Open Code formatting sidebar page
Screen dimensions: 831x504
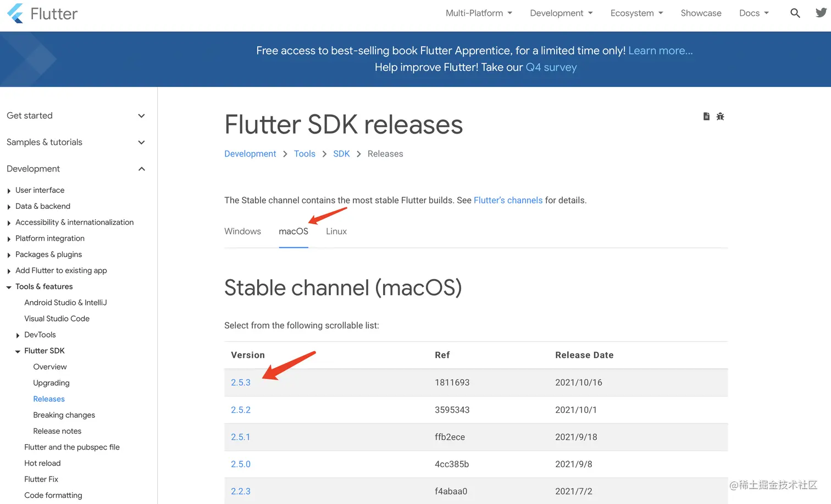coord(53,495)
